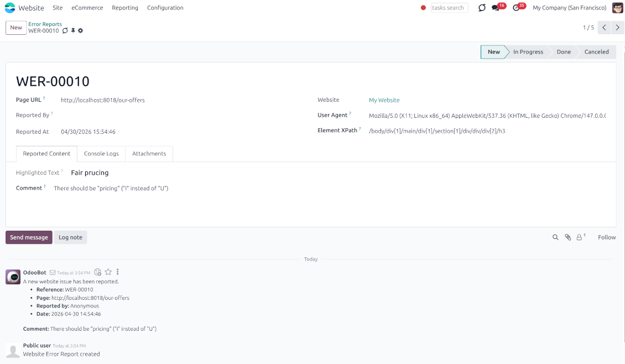This screenshot has width=625, height=364.
Task: Click the refresh chatter icon beside WER-00010
Action: click(x=65, y=30)
